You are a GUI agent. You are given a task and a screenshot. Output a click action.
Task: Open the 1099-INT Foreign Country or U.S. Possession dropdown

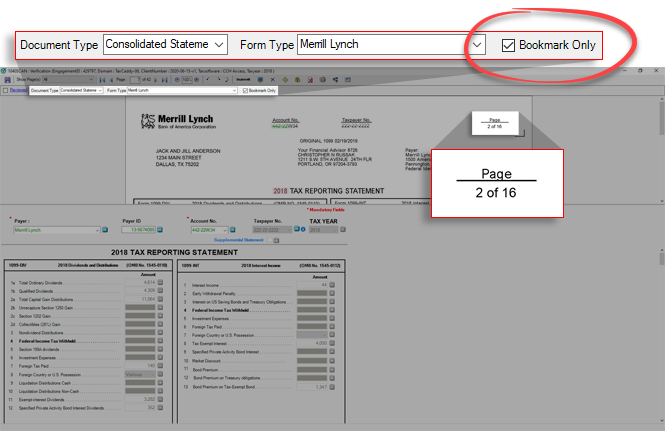(x=312, y=335)
